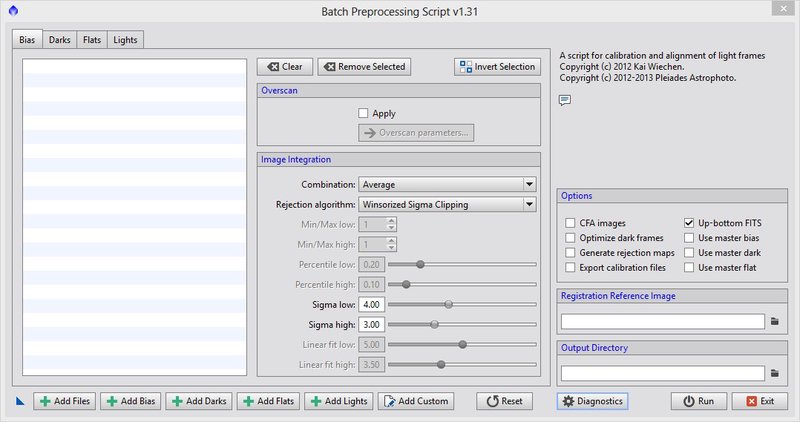
Task: Add Flats frames
Action: [x=268, y=401]
